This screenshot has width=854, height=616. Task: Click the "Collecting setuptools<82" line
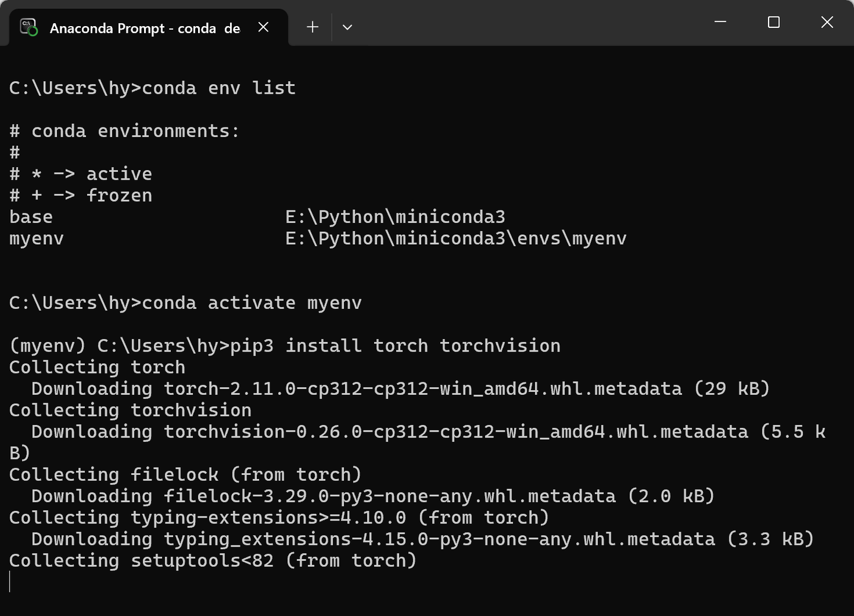pyautogui.click(x=213, y=561)
